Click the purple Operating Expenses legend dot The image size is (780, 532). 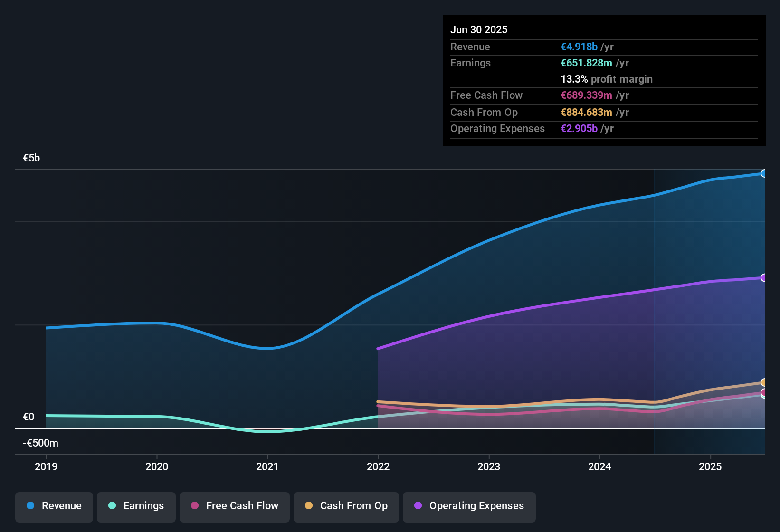click(418, 506)
